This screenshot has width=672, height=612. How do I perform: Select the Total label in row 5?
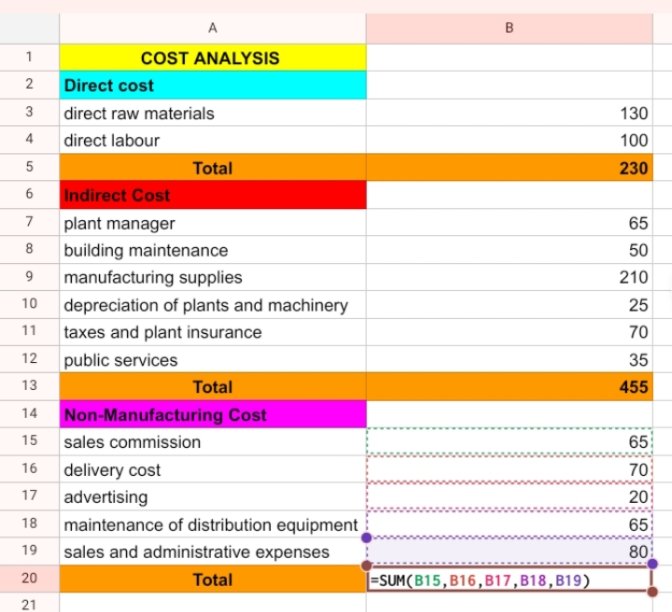(x=213, y=168)
